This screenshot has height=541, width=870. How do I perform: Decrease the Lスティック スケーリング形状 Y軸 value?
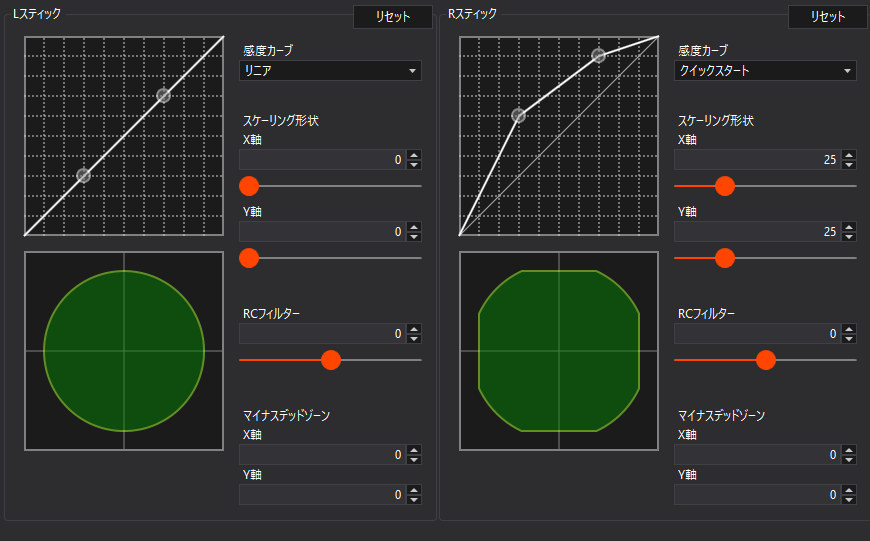tap(414, 237)
